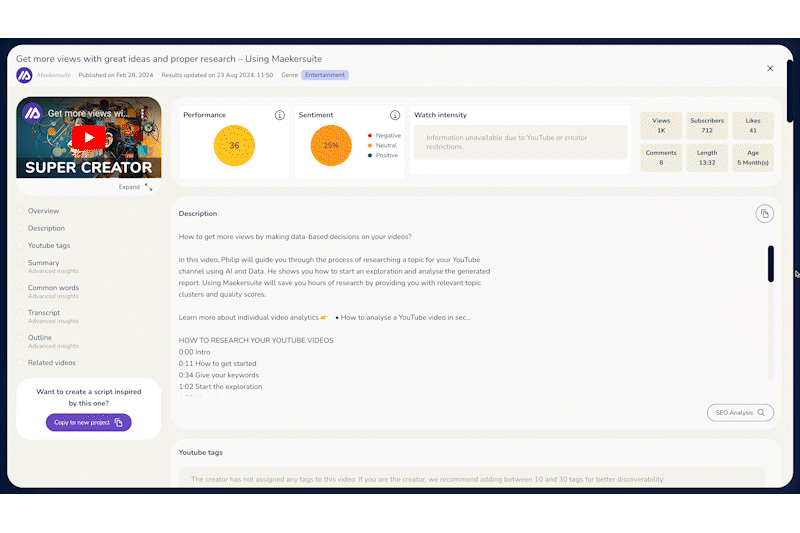
Task: Click the '0:00 Intro' timestamp
Action: pos(194,352)
